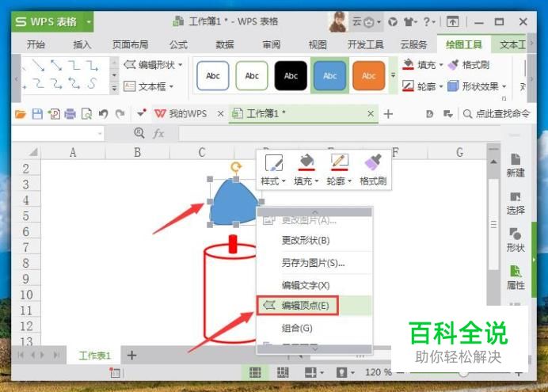The width and height of the screenshot is (548, 392).
Task: Switch to normal view in status bar
Action: [x=255, y=372]
